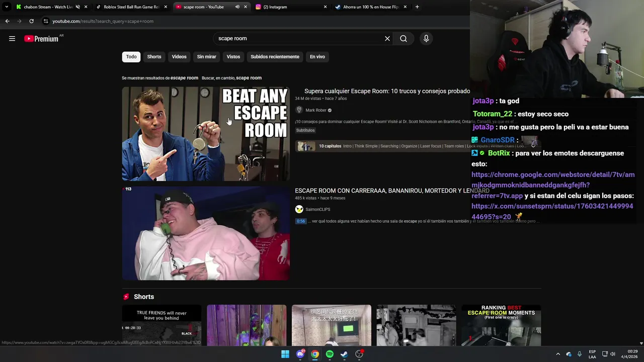Click BotRix username in chat

(499, 153)
